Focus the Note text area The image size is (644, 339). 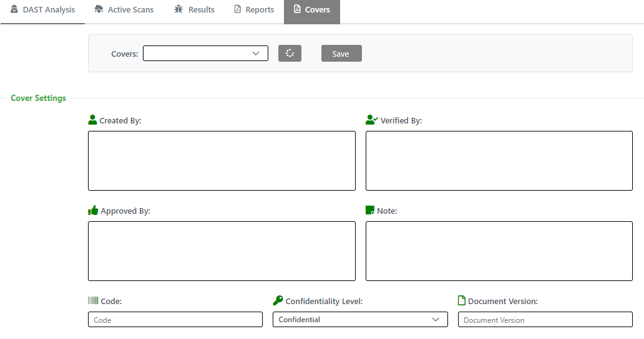click(499, 251)
